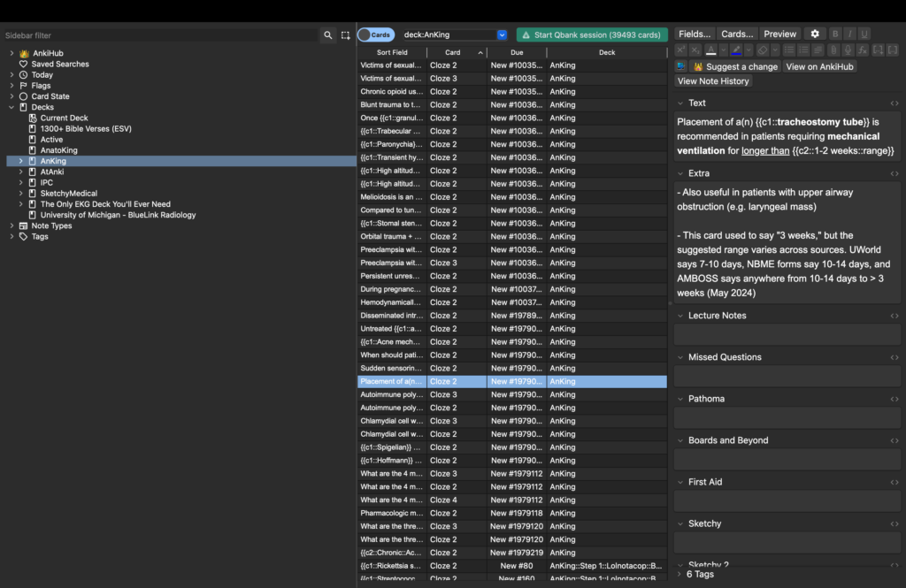Insert an unordered bullet list

(789, 50)
